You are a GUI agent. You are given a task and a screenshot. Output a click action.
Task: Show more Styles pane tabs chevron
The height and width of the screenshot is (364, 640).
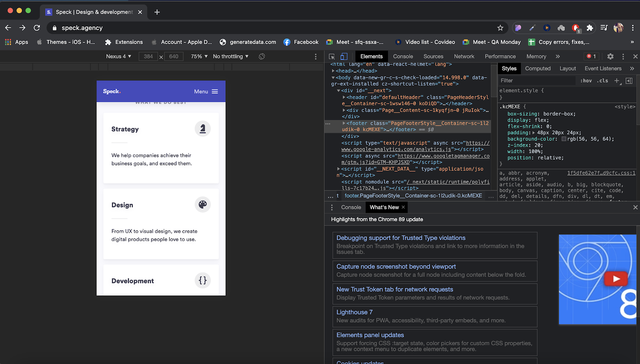click(x=632, y=68)
